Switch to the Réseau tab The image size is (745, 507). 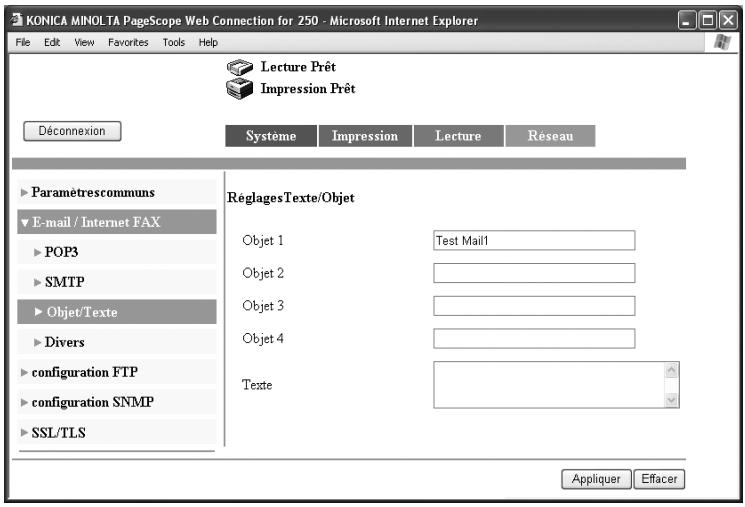(550, 136)
